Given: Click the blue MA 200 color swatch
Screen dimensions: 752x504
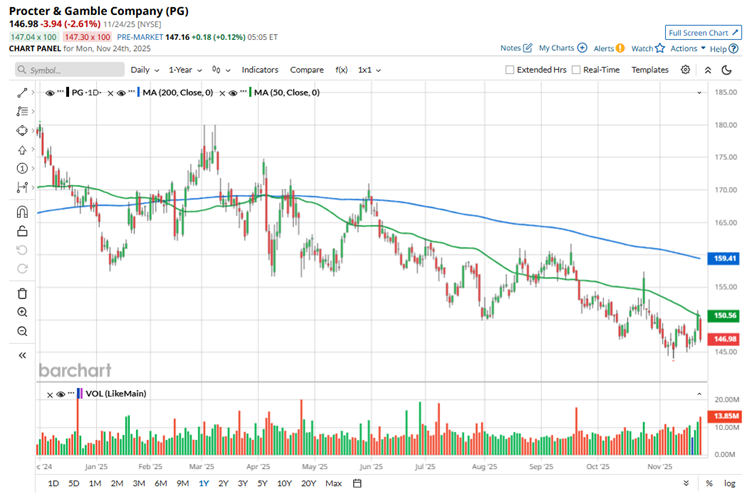Looking at the screenshot, I should [138, 93].
